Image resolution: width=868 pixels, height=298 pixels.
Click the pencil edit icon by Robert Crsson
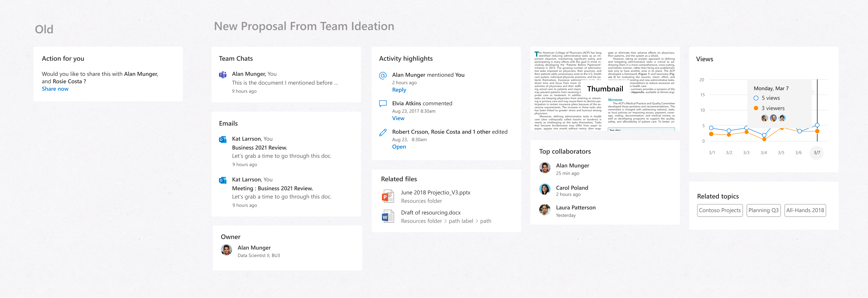tap(383, 132)
